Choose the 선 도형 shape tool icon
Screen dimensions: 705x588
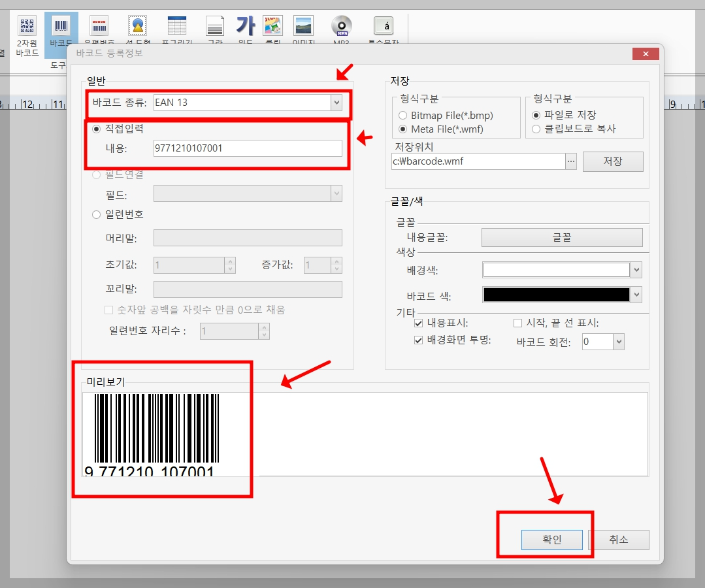(138, 25)
